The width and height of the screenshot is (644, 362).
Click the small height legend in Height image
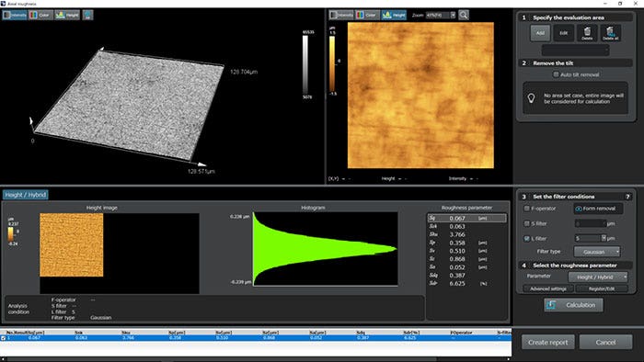10,233
